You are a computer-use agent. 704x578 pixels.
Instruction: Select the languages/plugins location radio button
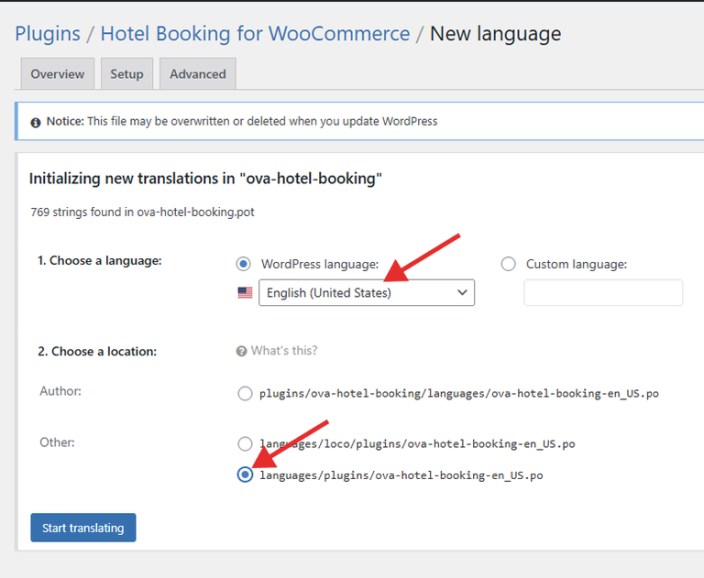245,475
